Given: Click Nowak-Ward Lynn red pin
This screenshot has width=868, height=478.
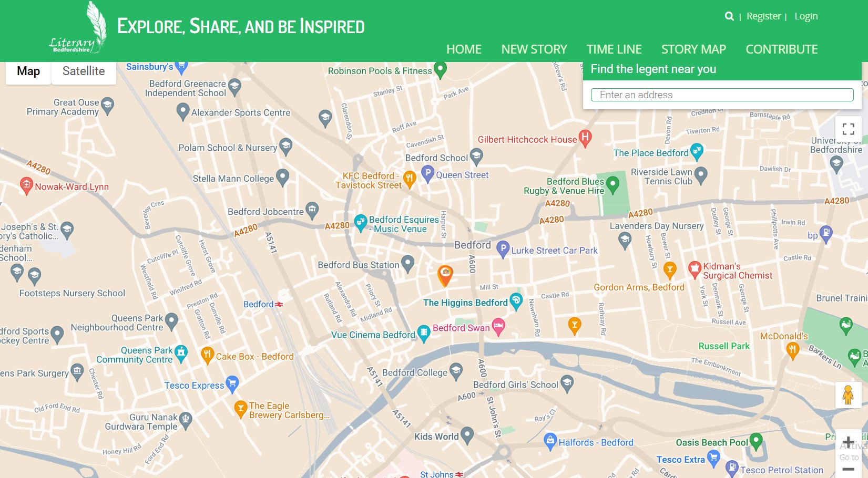Looking at the screenshot, I should (26, 185).
